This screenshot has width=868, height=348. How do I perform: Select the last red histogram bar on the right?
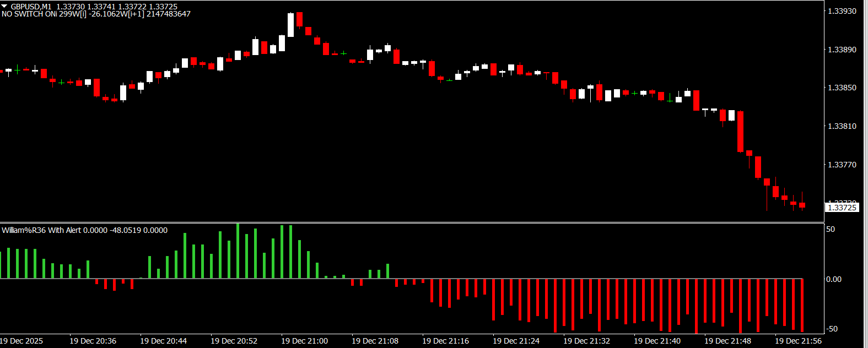coord(802,305)
